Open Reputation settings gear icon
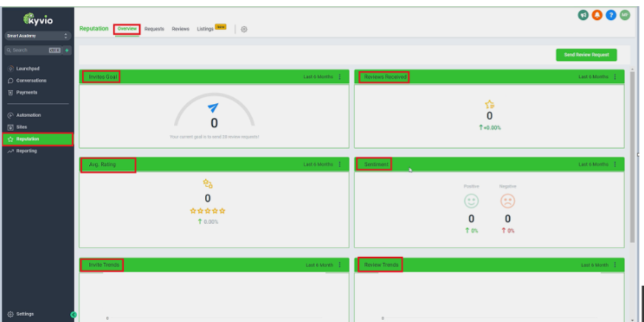The height and width of the screenshot is (322, 644). (244, 29)
